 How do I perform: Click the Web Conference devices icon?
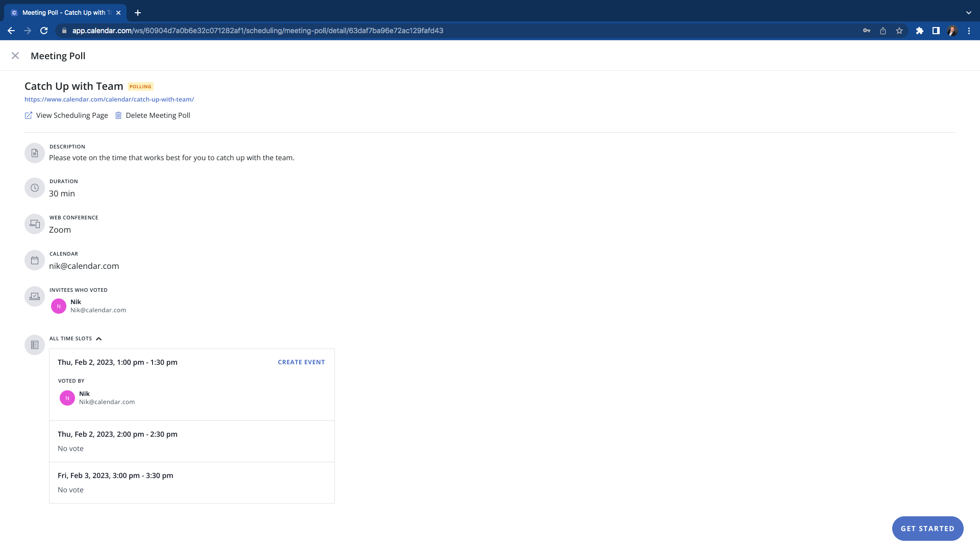click(35, 224)
